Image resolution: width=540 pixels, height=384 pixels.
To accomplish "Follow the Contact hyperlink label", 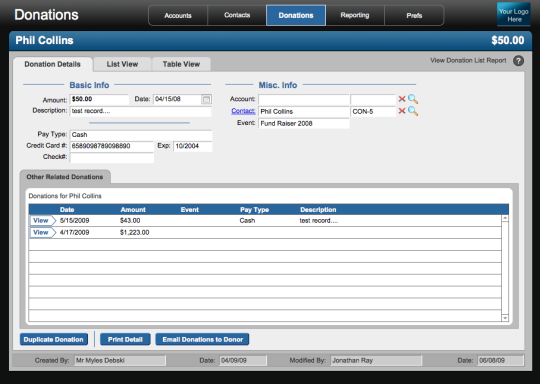I will [243, 111].
